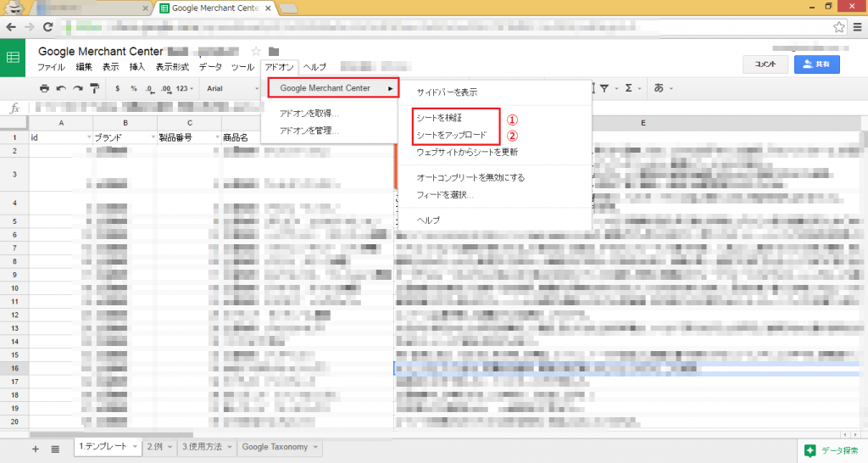The image size is (868, 463).
Task: Open 表示 menu
Action: coord(111,67)
